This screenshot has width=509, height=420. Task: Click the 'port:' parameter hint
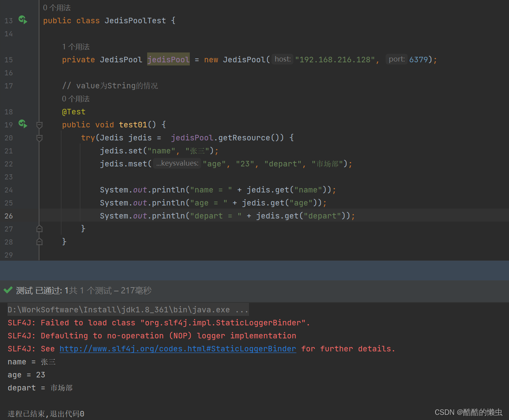click(397, 59)
